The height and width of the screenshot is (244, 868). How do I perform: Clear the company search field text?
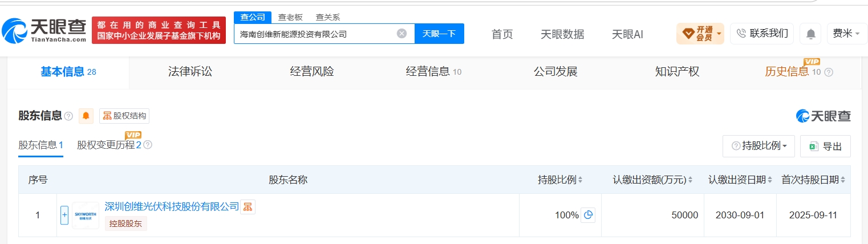coord(402,34)
